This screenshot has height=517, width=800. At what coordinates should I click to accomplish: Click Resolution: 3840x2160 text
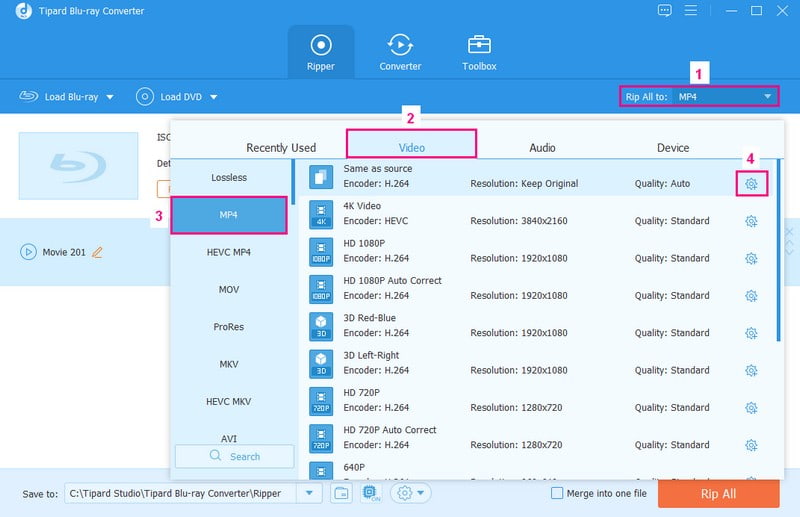518,221
